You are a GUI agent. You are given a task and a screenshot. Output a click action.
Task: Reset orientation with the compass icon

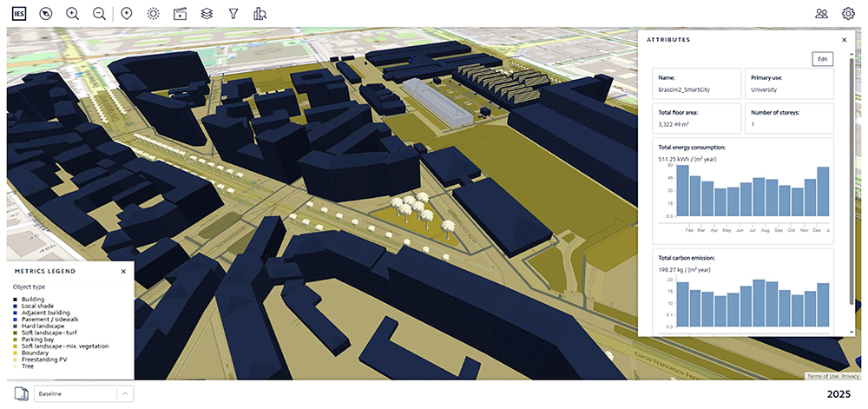(45, 14)
